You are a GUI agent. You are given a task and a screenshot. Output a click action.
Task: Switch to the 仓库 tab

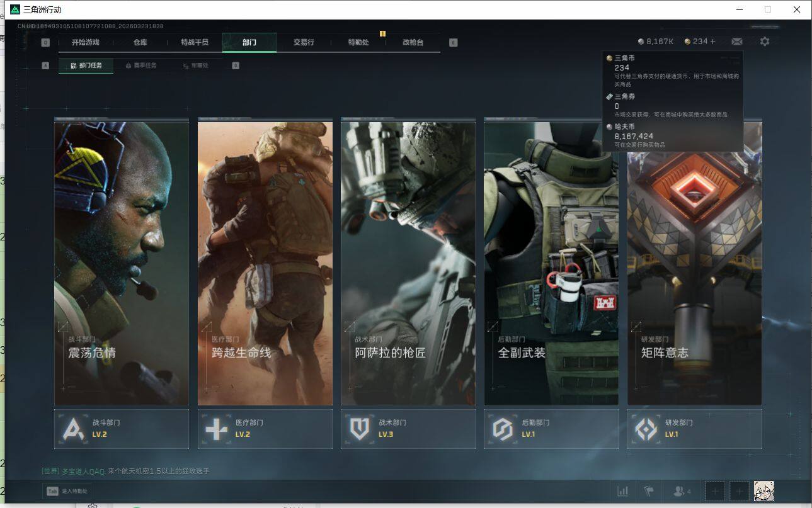pyautogui.click(x=140, y=42)
